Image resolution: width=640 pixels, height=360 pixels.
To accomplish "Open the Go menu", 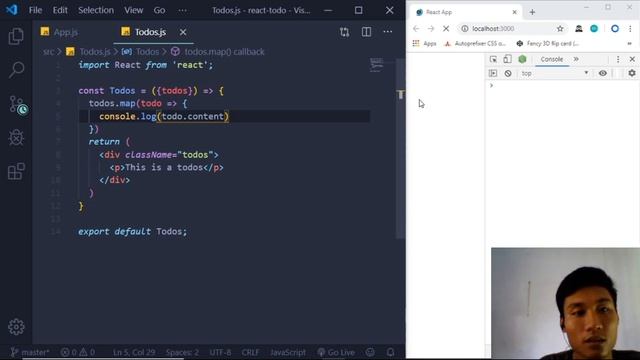I will pos(159,10).
